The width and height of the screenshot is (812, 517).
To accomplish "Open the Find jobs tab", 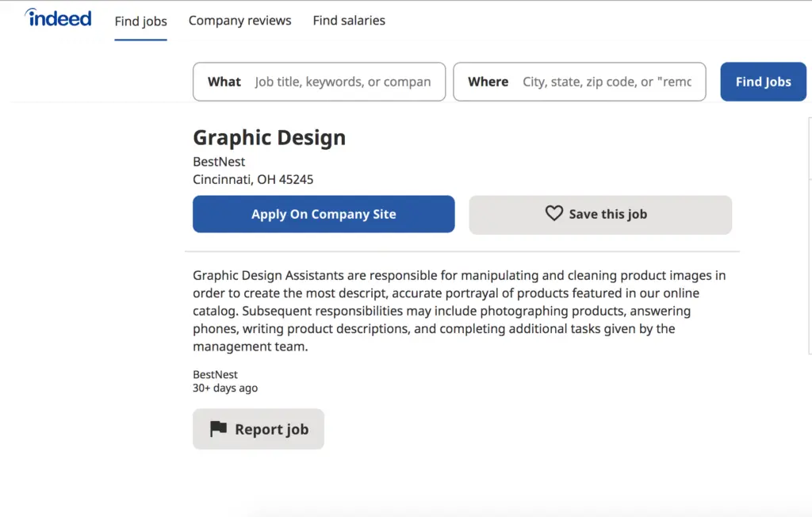I will tap(140, 21).
